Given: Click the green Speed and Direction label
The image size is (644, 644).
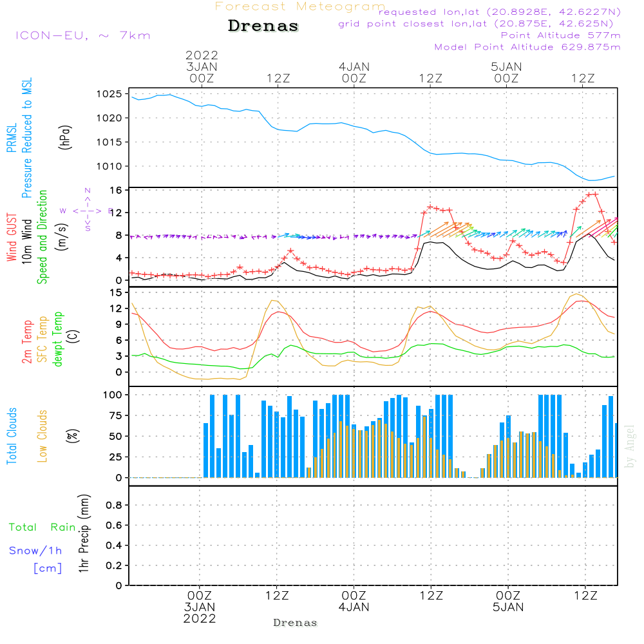Looking at the screenshot, I should point(43,237).
